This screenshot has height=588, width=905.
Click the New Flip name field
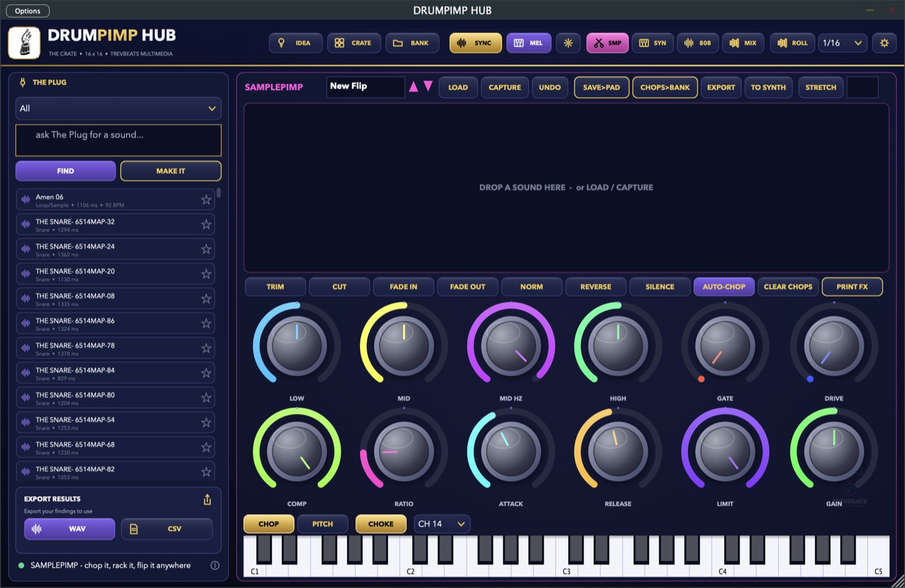(x=366, y=87)
